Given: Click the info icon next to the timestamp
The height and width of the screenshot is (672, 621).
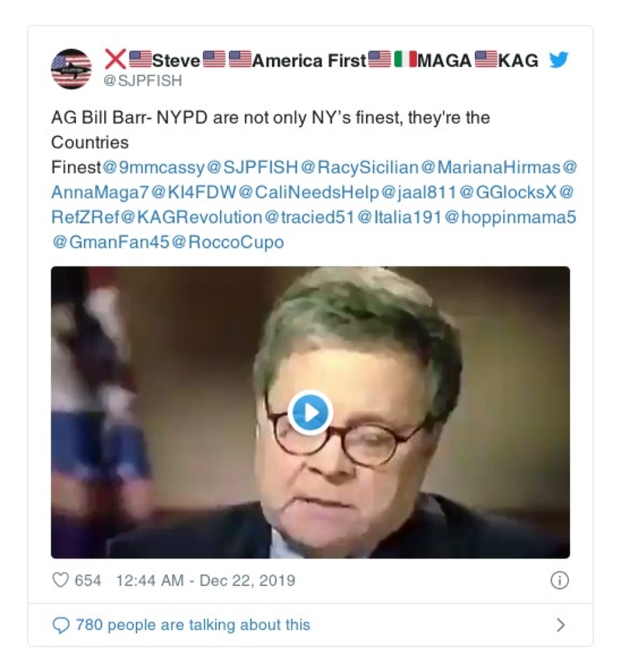Looking at the screenshot, I should [561, 578].
